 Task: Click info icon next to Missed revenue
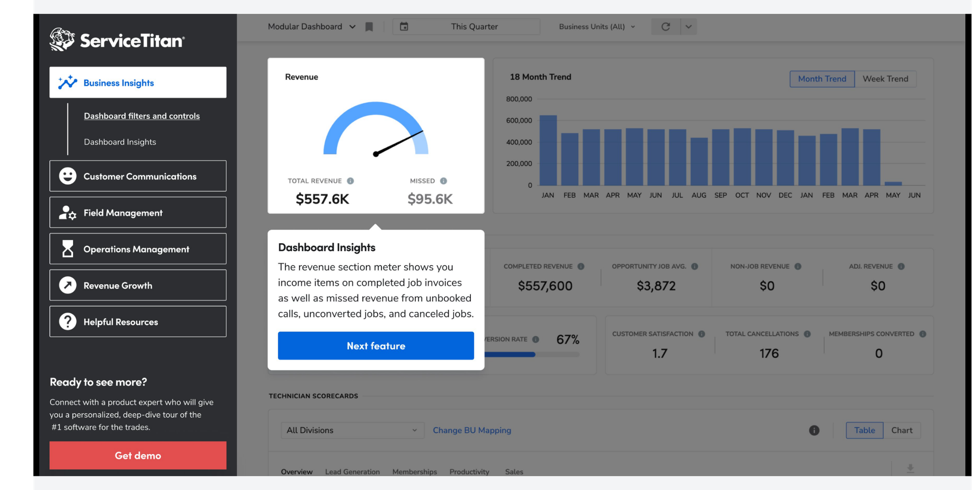coord(443,181)
